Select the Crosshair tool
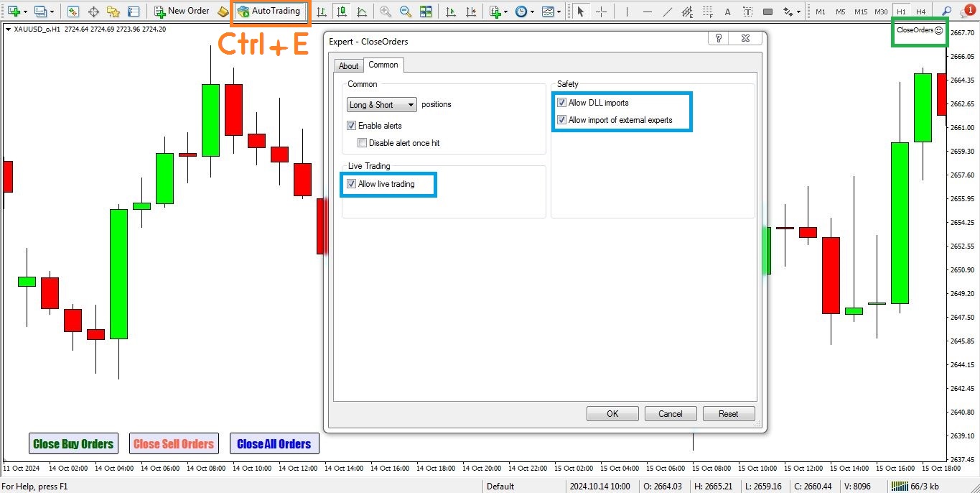Image resolution: width=980 pixels, height=493 pixels. pos(602,11)
